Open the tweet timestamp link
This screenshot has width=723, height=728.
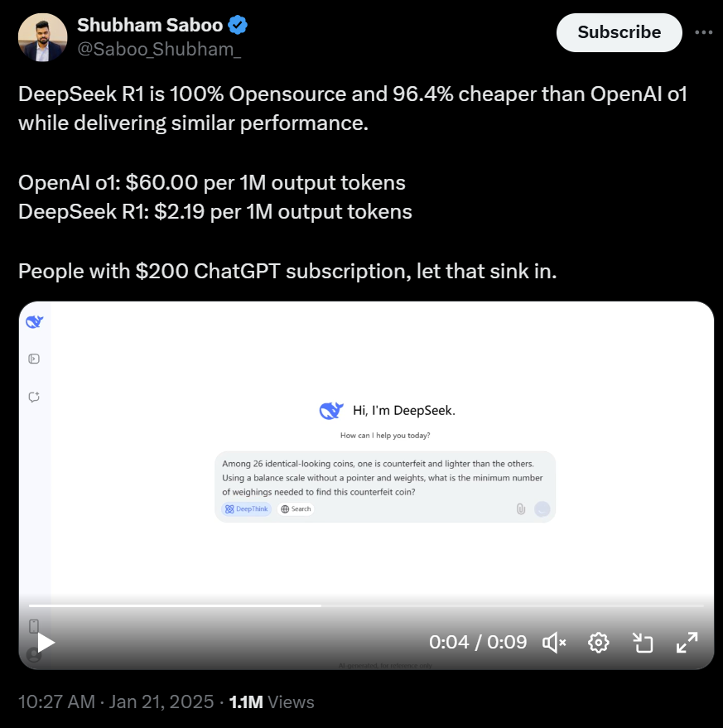pyautogui.click(x=116, y=702)
